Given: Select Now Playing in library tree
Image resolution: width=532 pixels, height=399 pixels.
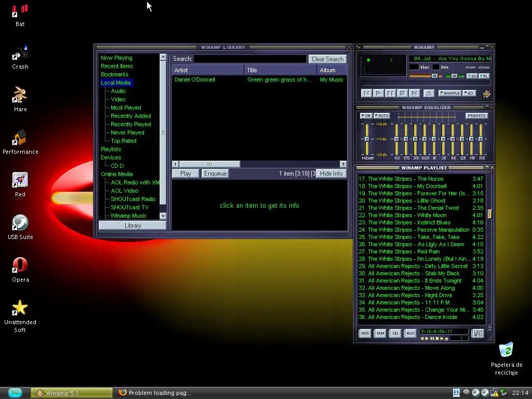Looking at the screenshot, I should pos(116,58).
